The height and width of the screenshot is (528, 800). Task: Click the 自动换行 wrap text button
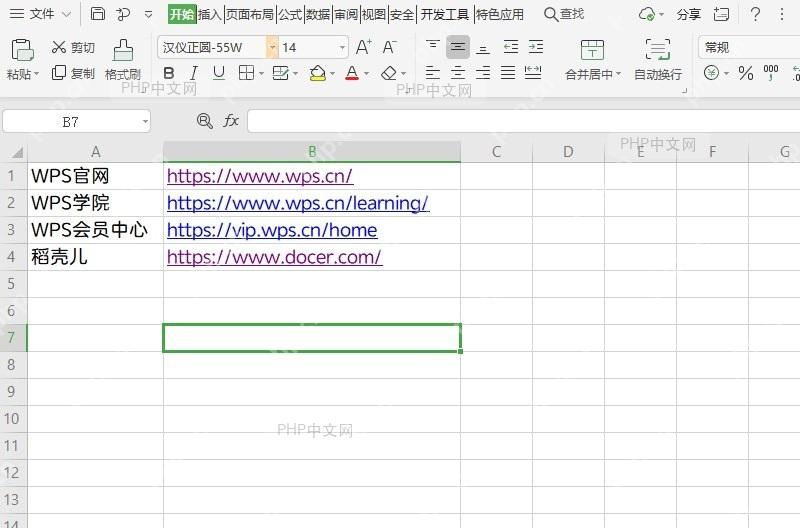(658, 60)
